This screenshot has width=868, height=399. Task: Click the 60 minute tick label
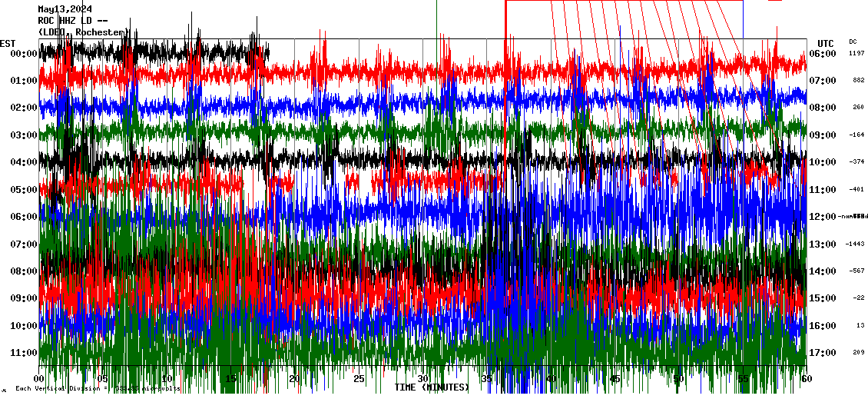coord(805,379)
